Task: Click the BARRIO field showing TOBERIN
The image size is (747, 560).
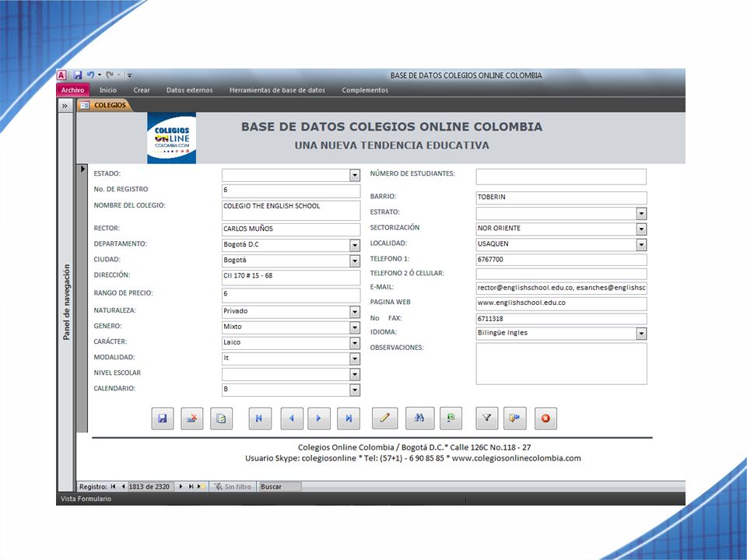Action: 561,198
